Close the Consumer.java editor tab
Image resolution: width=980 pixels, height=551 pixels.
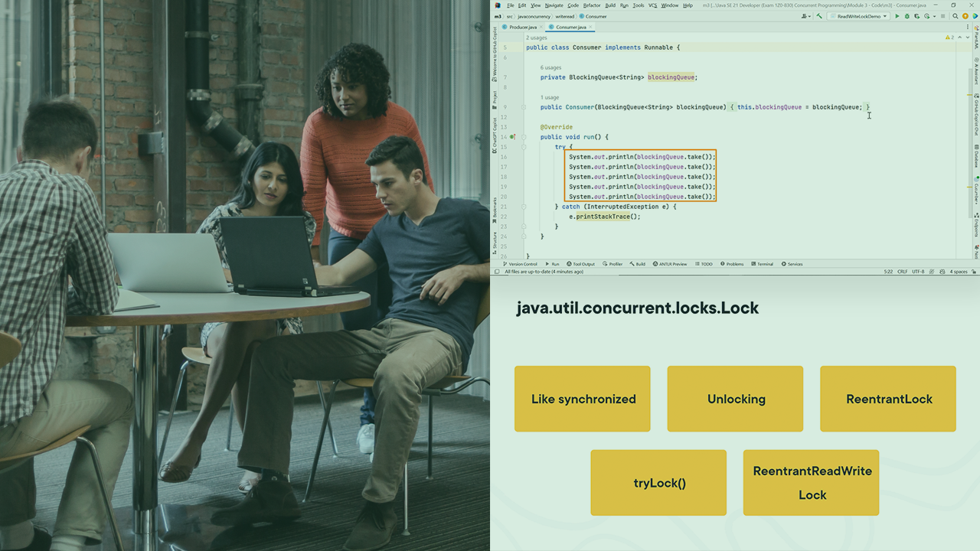[x=592, y=27]
